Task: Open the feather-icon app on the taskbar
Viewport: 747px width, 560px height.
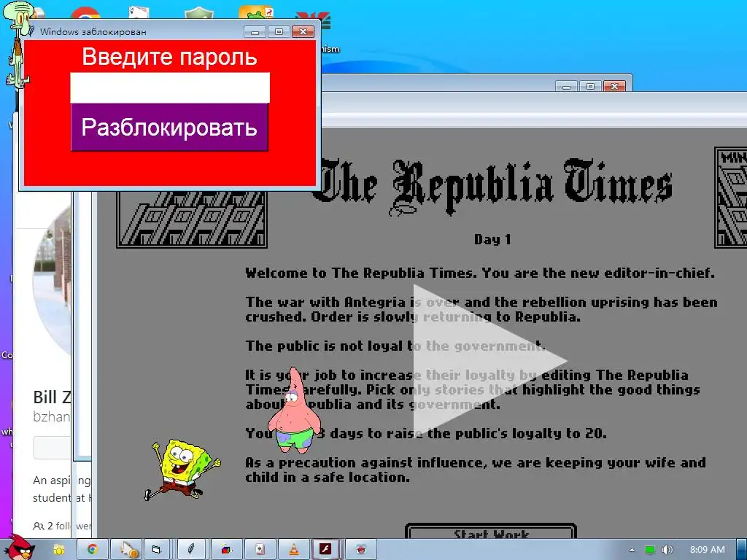Action: (x=191, y=550)
